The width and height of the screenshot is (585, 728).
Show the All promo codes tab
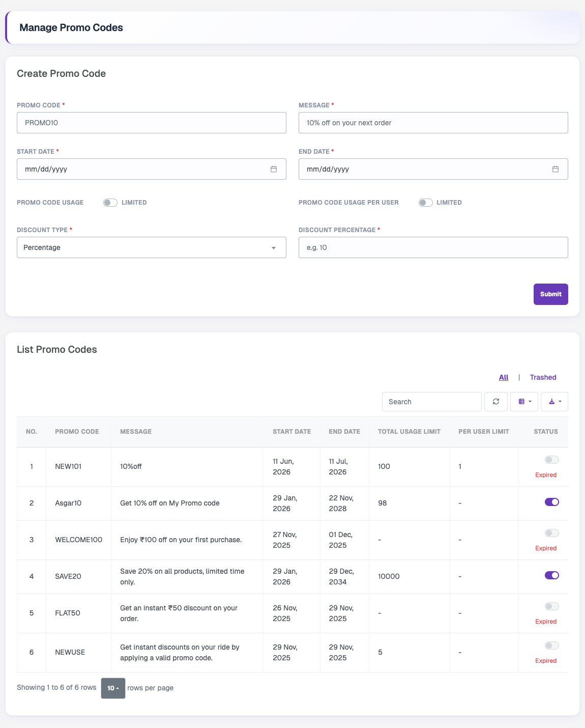tap(504, 377)
